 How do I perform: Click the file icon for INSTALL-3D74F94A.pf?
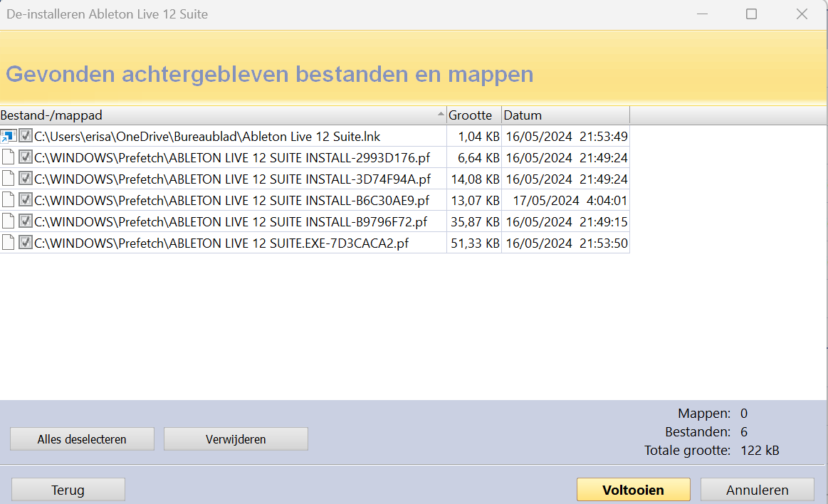(x=8, y=179)
